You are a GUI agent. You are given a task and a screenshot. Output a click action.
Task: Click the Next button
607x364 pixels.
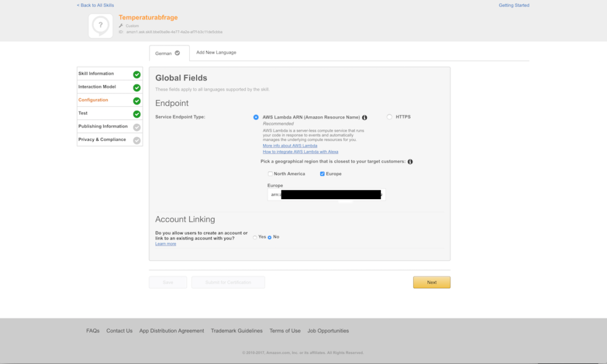(x=432, y=282)
